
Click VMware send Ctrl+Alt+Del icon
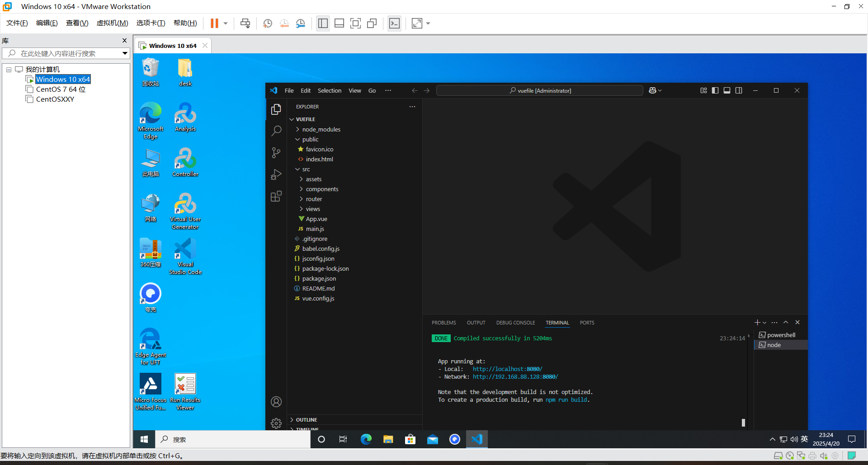245,23
